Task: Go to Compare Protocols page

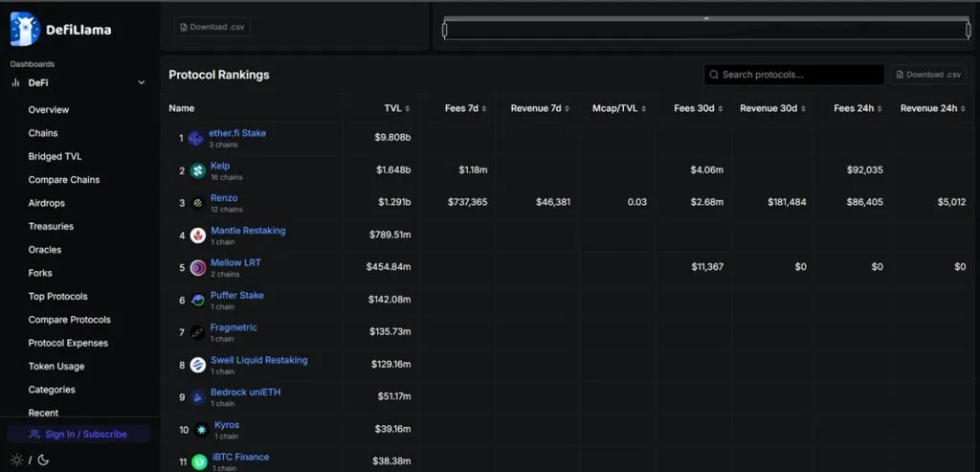Action: tap(69, 320)
